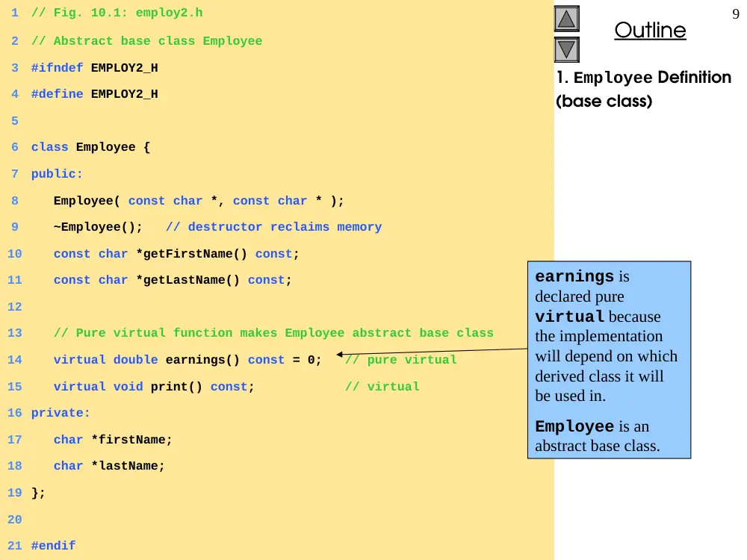Select the '// Abstract base class Employee' comment
The width and height of the screenshot is (747, 560).
click(x=146, y=41)
